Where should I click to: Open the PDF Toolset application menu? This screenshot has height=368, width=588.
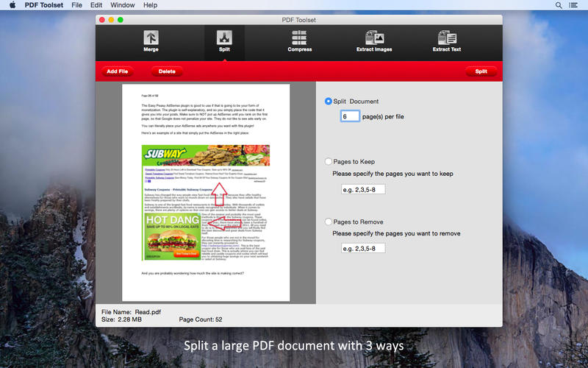pyautogui.click(x=44, y=5)
